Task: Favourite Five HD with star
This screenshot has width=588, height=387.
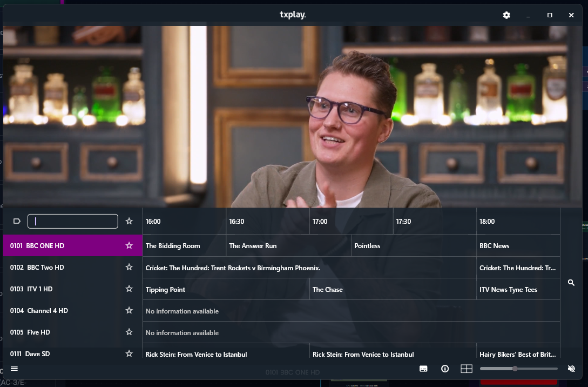Action: 129,332
